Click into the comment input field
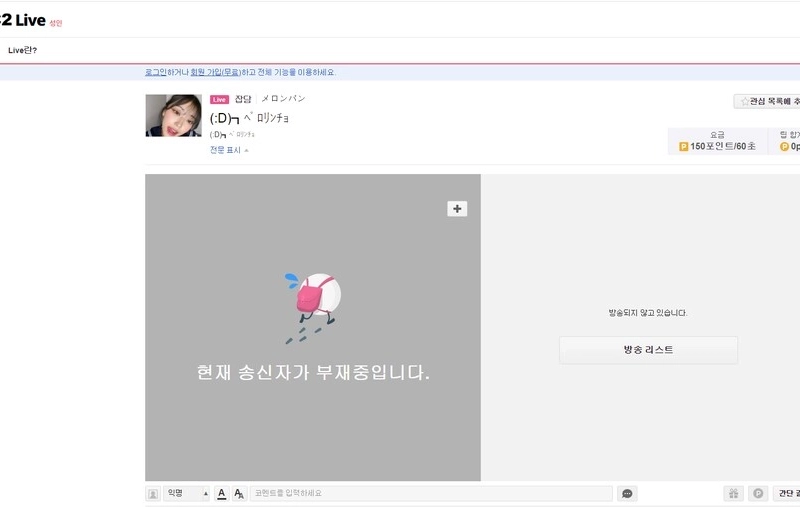800x507 pixels. [430, 493]
